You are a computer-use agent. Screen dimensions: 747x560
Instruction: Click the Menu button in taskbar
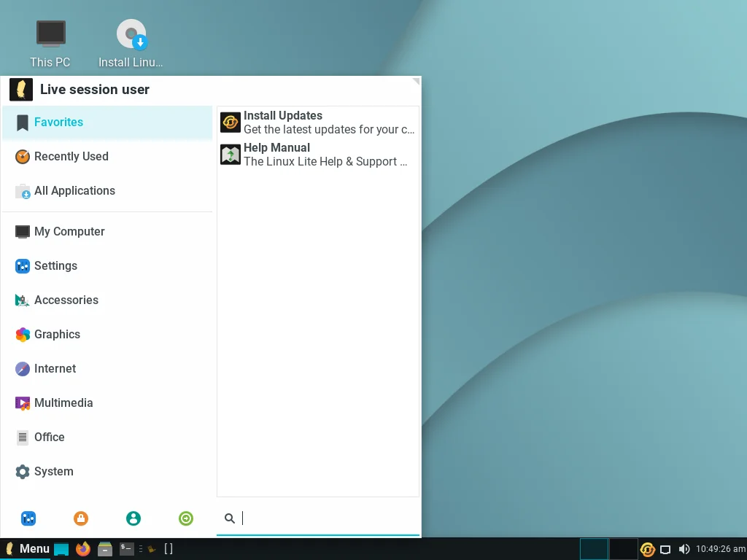26,549
